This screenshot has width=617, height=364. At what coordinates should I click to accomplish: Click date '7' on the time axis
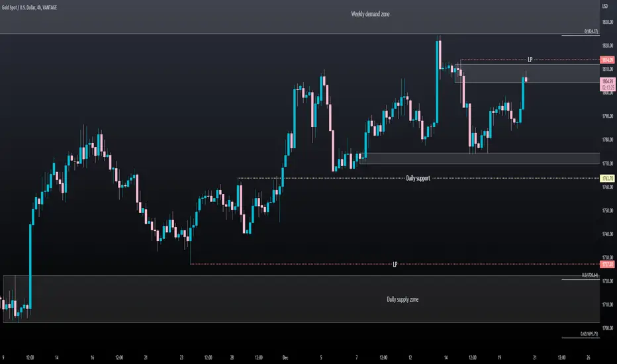(x=357, y=357)
